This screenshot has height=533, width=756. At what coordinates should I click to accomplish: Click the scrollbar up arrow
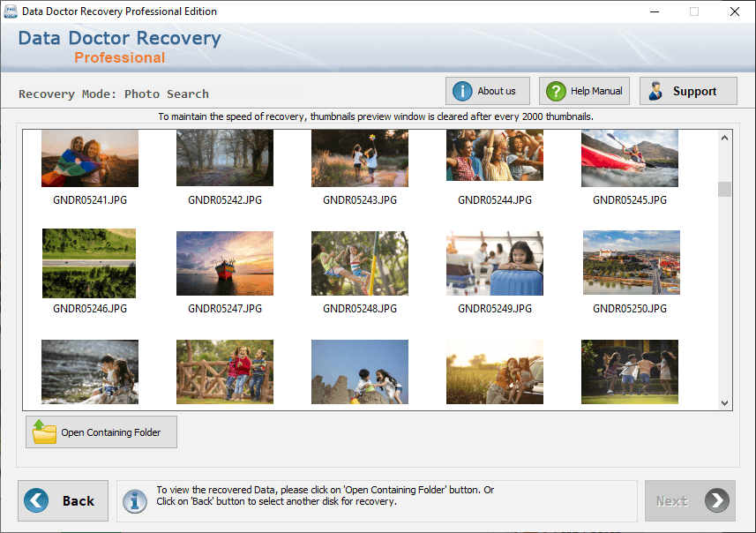(x=724, y=138)
